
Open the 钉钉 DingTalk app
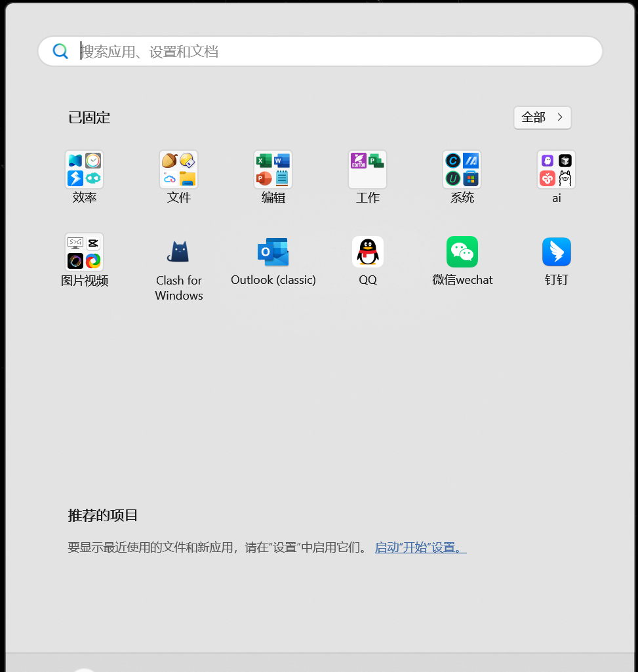pyautogui.click(x=556, y=252)
